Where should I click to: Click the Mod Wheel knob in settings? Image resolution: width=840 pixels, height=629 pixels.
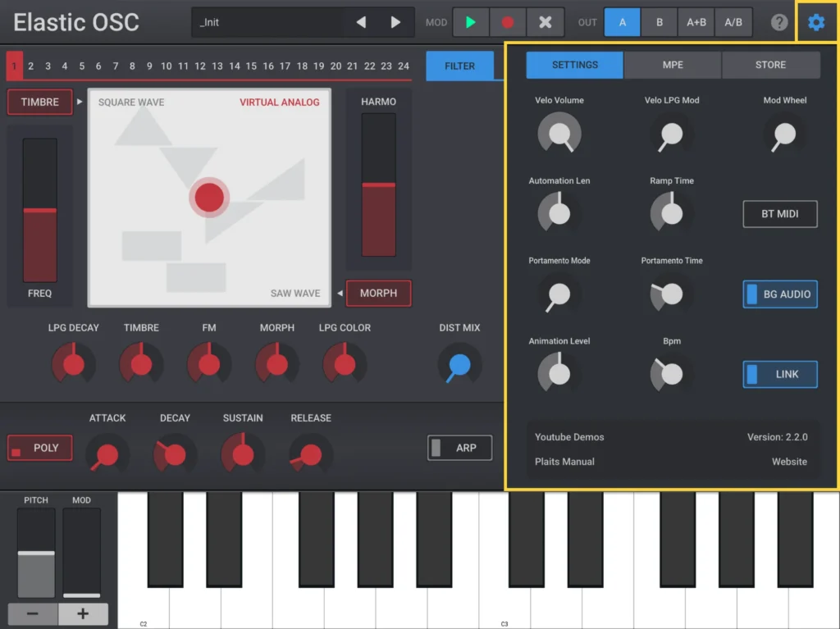[784, 134]
